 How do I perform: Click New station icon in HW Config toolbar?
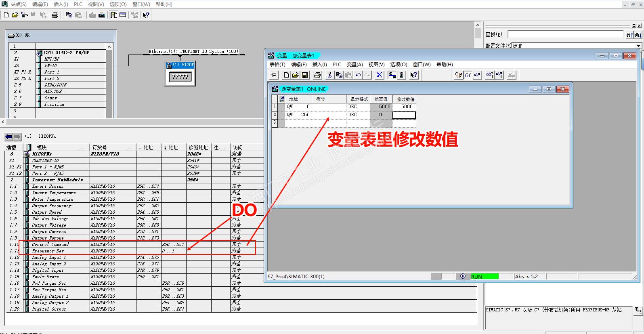(6, 15)
